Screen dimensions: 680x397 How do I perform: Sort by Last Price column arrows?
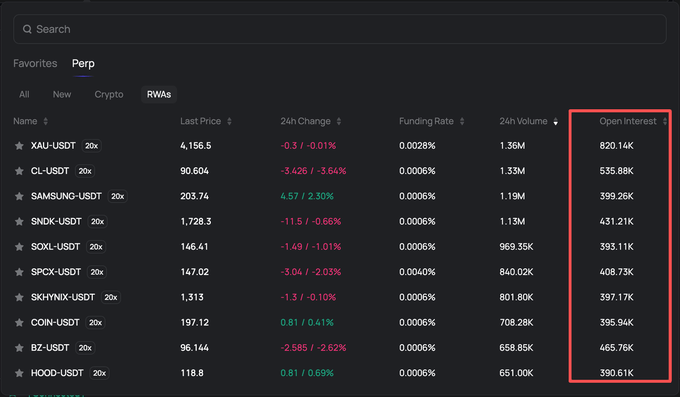coord(229,121)
